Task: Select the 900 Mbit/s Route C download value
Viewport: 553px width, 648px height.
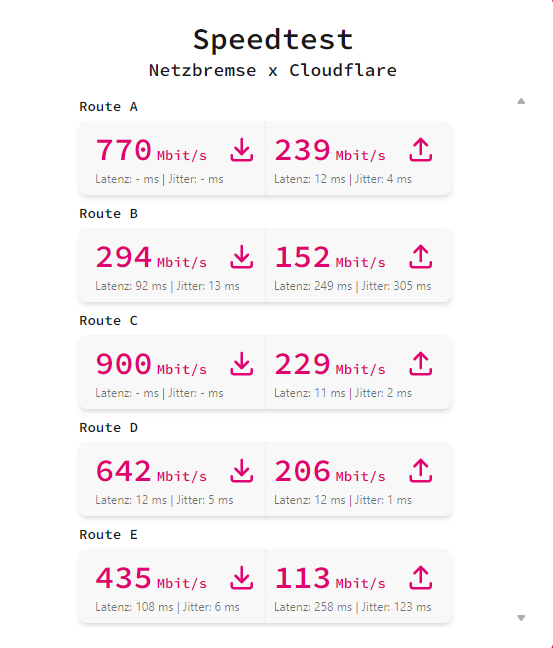Action: pos(151,364)
